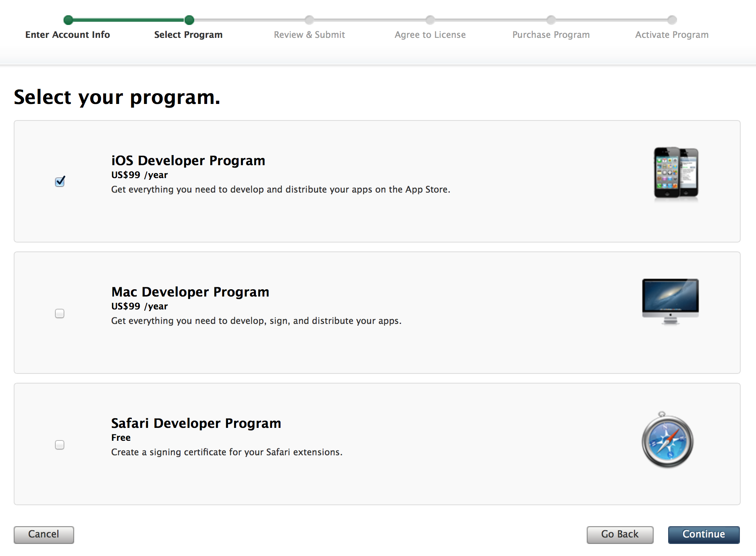Click the gray progress dot above Review & Submit
This screenshot has height=556, width=756.
309,20
